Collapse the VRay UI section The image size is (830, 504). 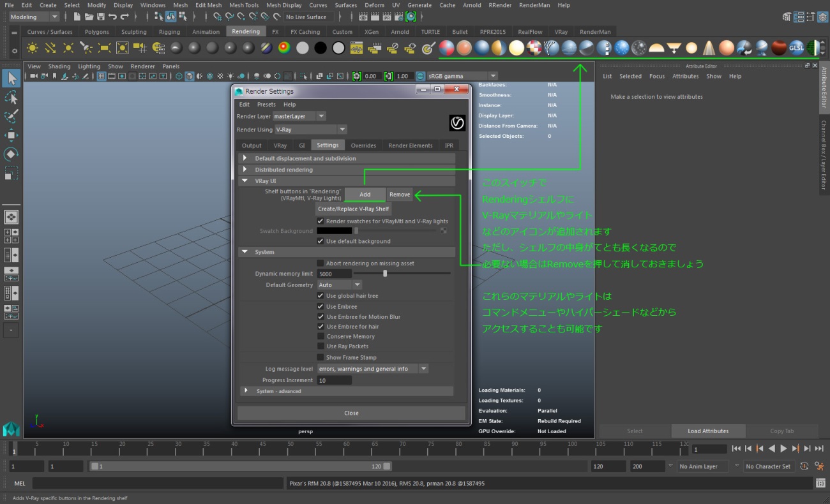[x=346, y=181]
